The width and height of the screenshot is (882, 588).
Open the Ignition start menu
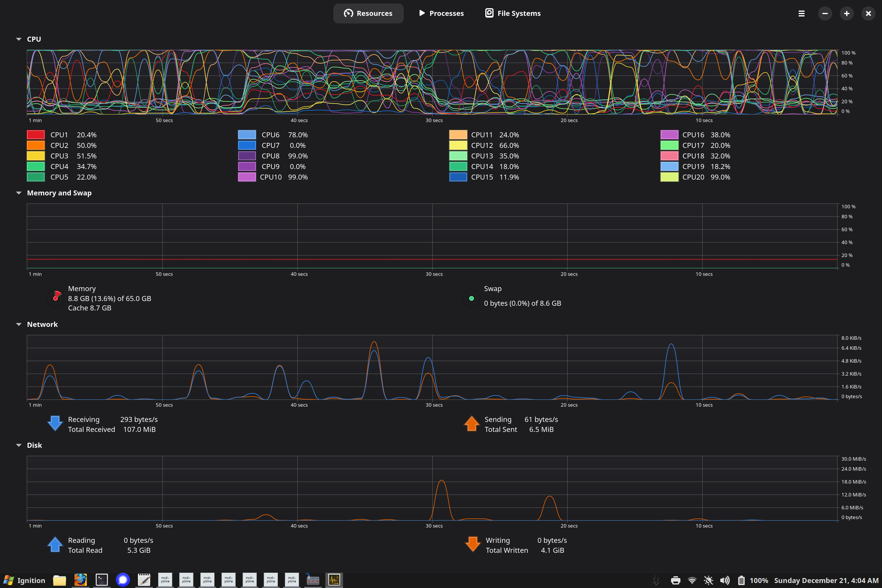(x=24, y=580)
